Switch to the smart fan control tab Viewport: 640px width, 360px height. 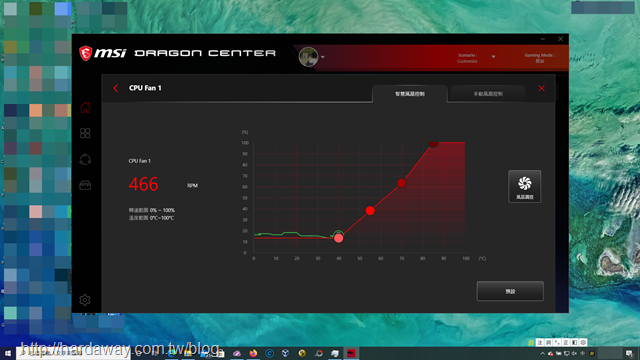410,94
